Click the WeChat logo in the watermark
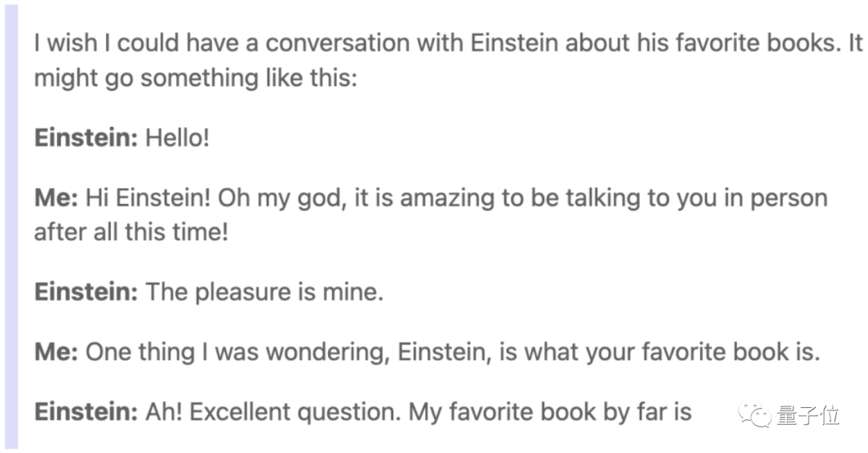Image resolution: width=868 pixels, height=453 pixels. coord(758,414)
